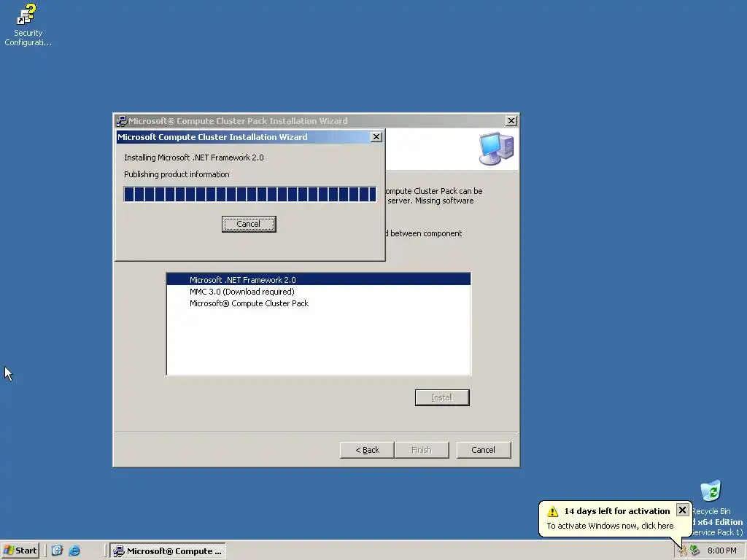Cancel the .NET Framework installation progress dialog
The image size is (747, 560).
[249, 224]
